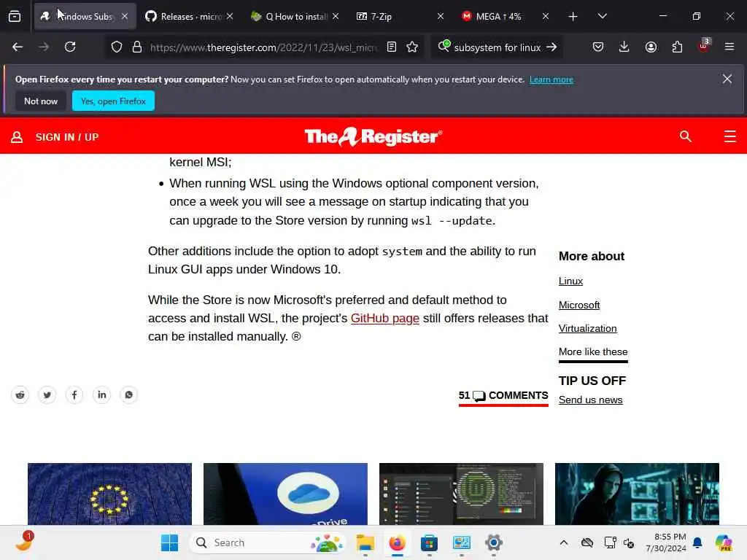Open The Register site search icon
This screenshot has width=747, height=560.
tap(686, 136)
